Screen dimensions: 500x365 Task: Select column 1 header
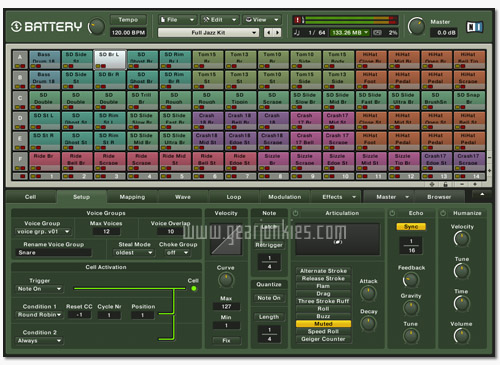(x=45, y=176)
